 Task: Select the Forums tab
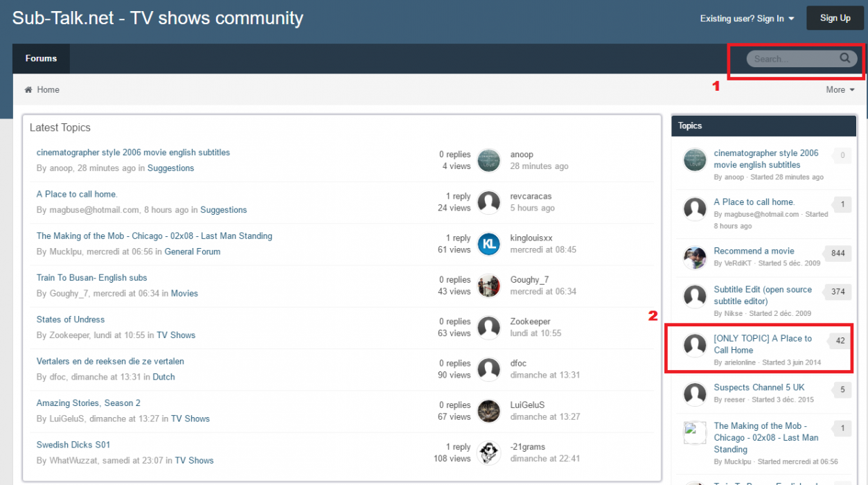[41, 58]
